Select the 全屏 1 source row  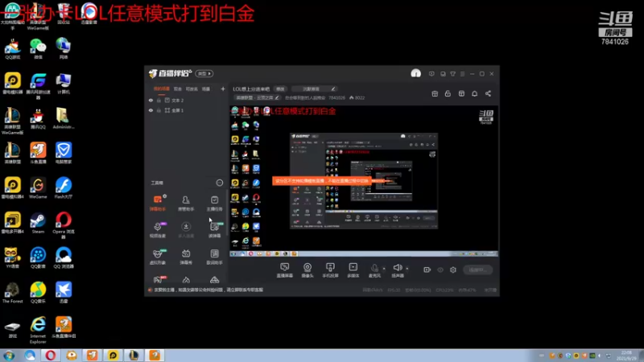pos(187,110)
